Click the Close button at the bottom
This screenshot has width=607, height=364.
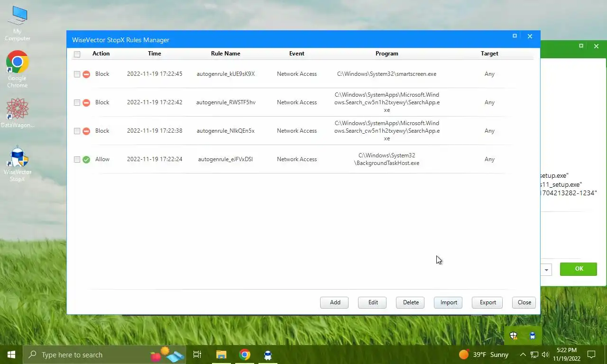tap(524, 302)
